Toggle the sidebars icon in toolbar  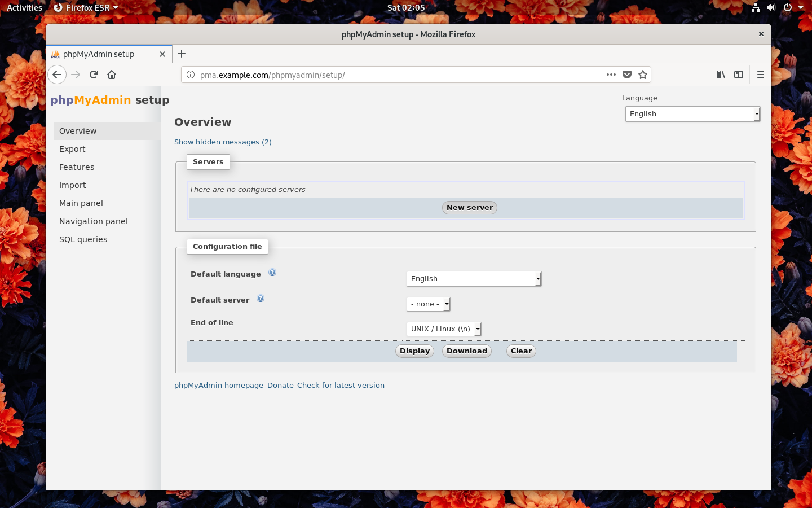click(739, 75)
